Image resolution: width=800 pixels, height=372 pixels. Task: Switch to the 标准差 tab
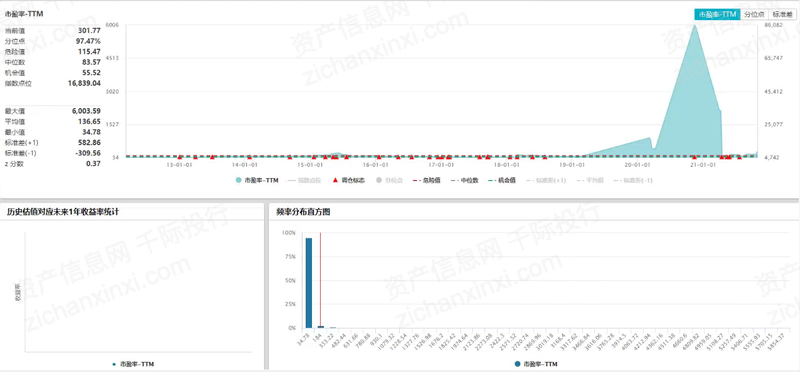[782, 15]
